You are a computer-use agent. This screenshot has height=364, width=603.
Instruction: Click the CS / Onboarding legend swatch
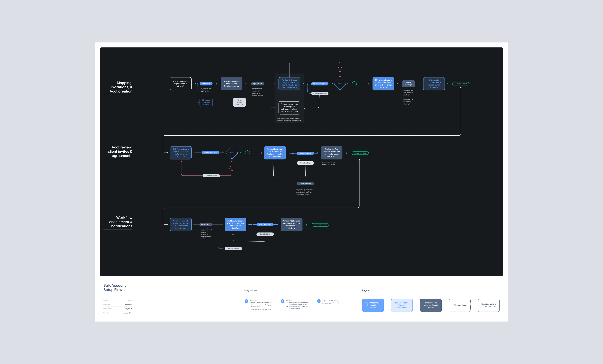373,305
